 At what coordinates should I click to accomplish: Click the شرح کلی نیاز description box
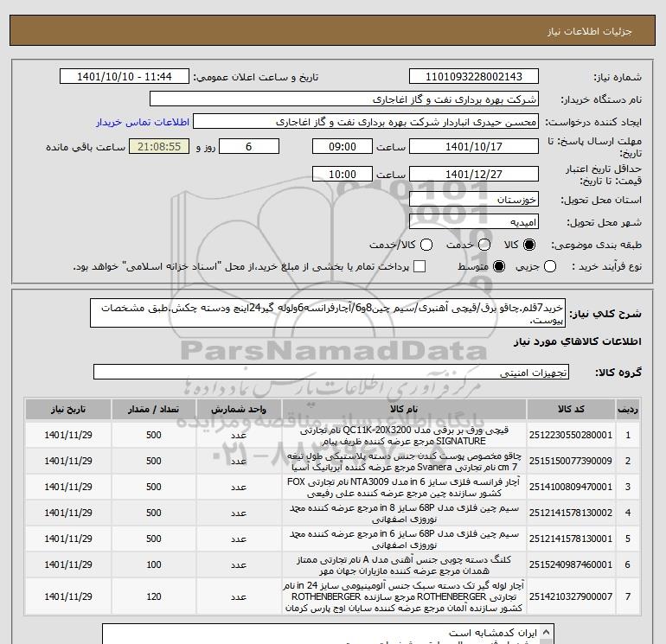click(x=328, y=313)
